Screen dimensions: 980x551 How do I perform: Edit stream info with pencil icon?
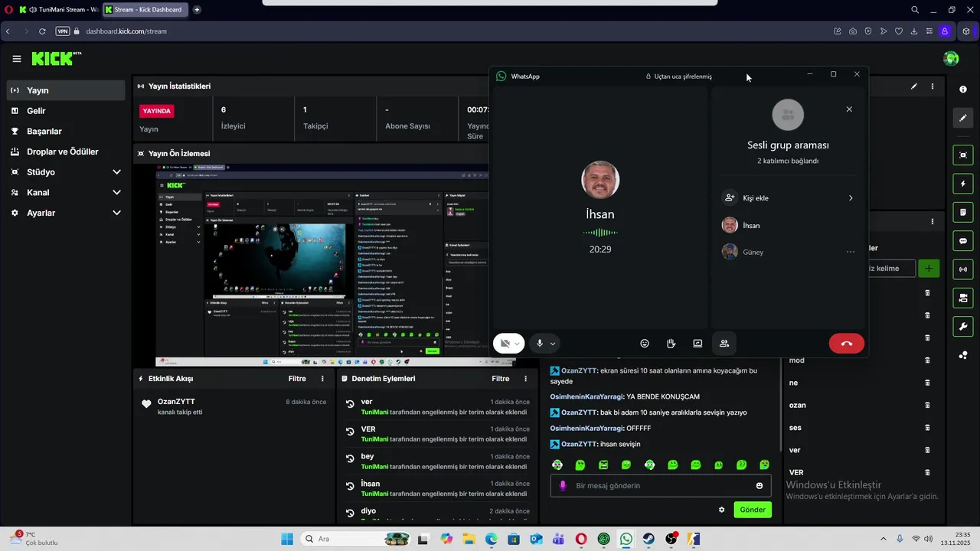913,86
